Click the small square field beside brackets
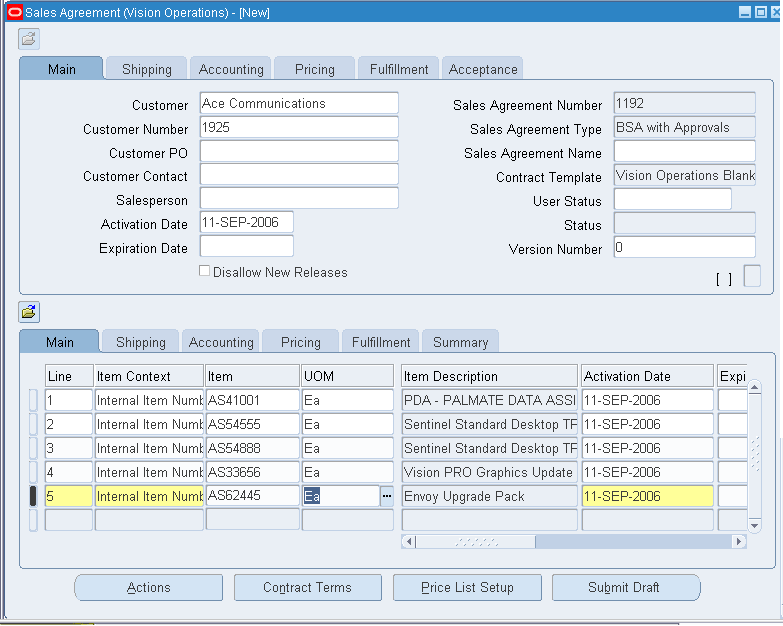Screen dimensions: 783x626 [752, 276]
